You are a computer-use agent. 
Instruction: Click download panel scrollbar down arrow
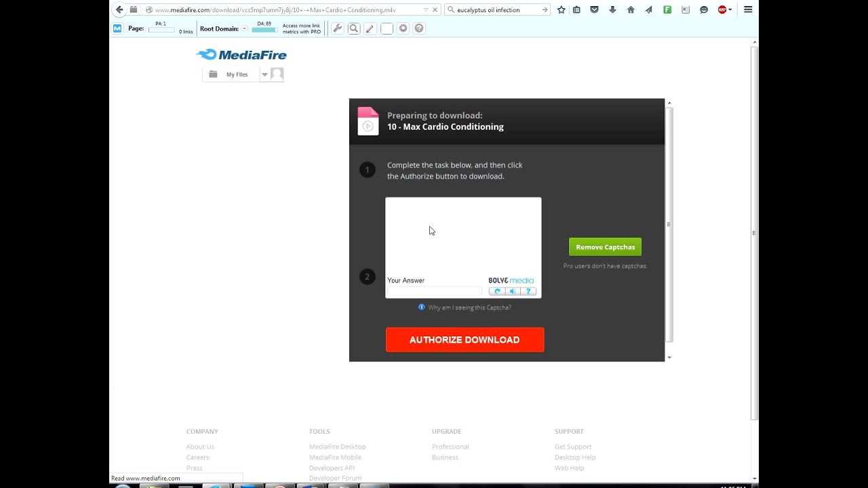click(x=669, y=357)
